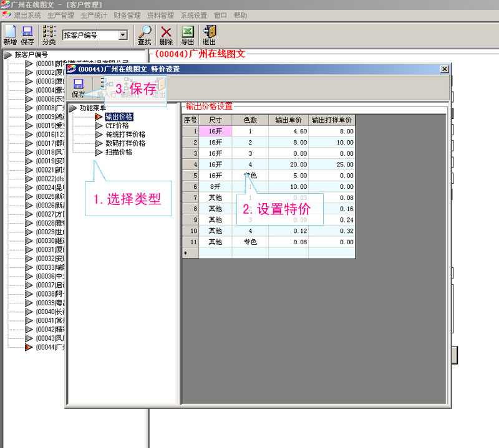Click the 色数 column header

click(x=251, y=120)
